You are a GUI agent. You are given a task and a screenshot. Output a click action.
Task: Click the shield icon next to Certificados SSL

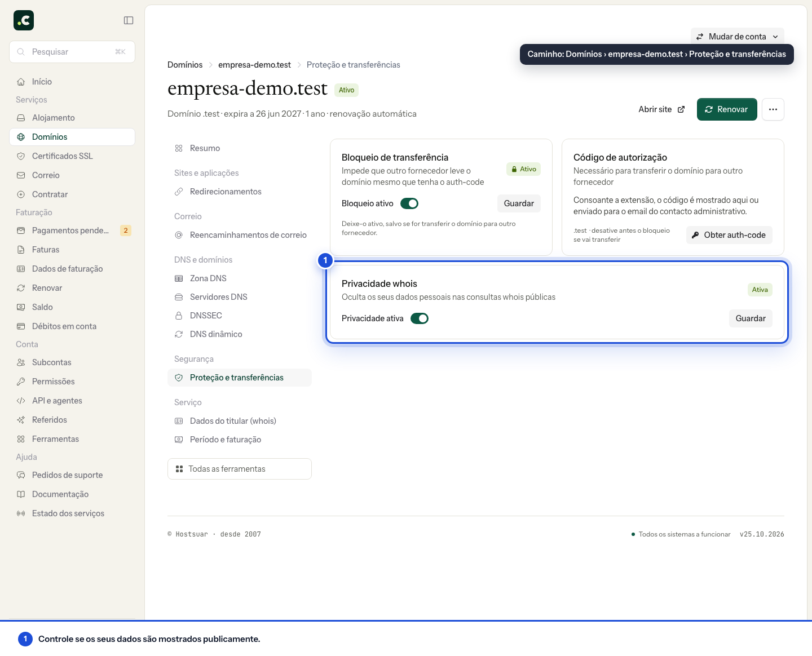pyautogui.click(x=21, y=156)
